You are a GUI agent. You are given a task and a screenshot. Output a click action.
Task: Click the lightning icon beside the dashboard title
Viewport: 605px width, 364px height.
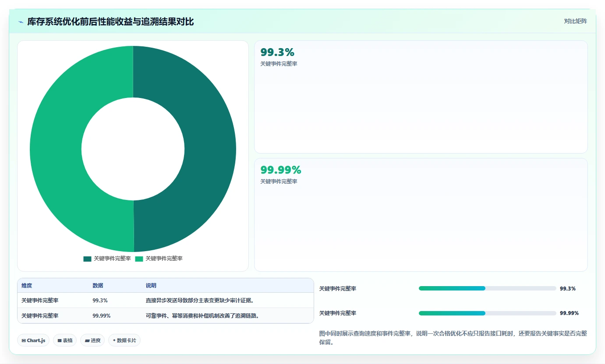tap(21, 22)
